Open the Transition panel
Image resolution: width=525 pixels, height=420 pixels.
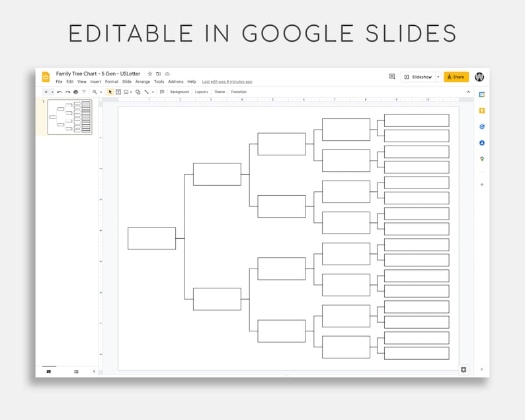point(239,92)
